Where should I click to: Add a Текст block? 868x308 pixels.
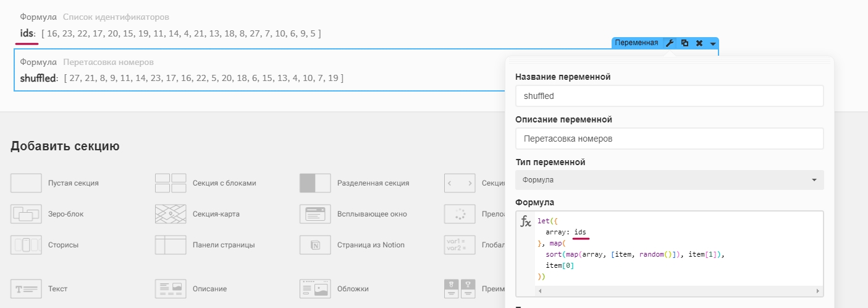tap(39, 289)
